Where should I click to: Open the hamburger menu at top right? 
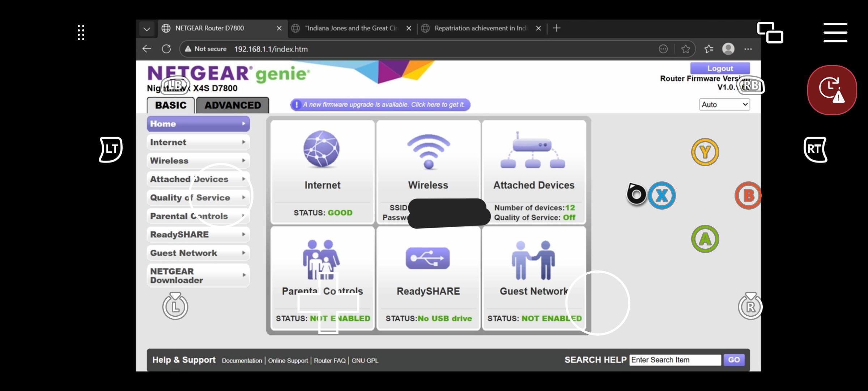(x=835, y=33)
